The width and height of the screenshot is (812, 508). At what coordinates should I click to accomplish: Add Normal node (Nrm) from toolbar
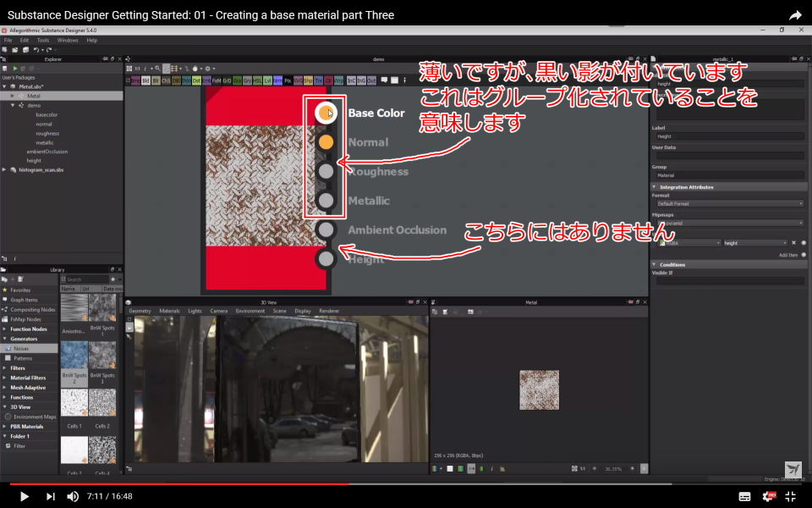277,81
